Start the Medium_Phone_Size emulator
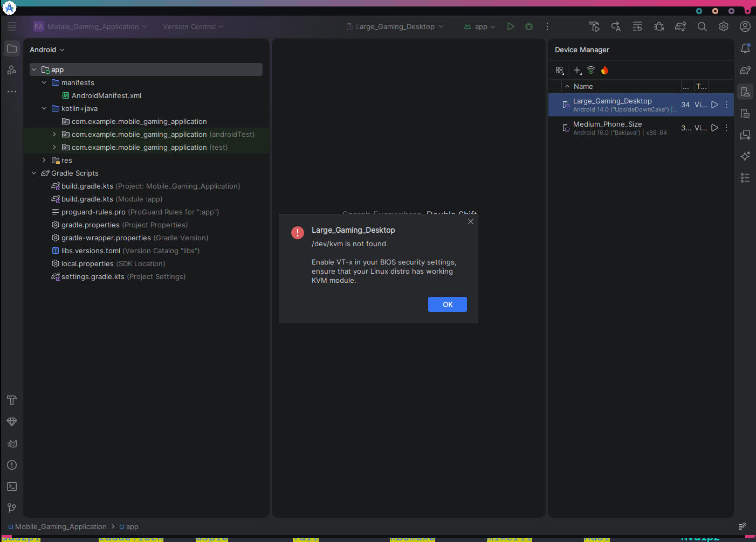 714,128
